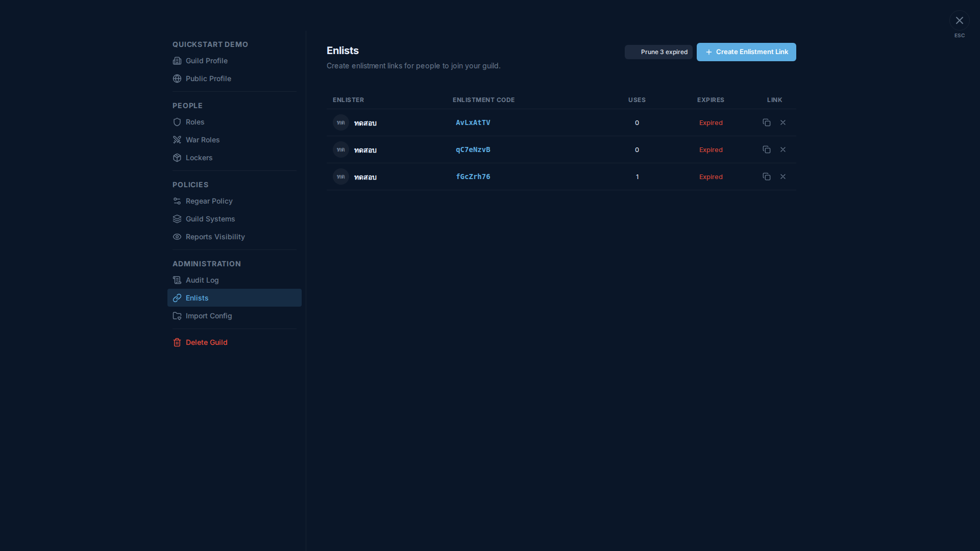Click enlister avatar in fGcZrh76 row

point(341,177)
